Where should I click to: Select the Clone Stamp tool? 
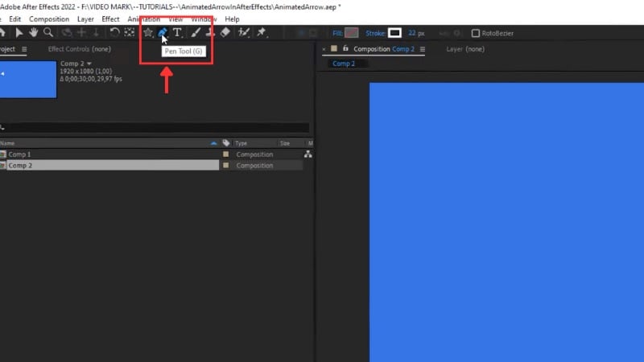[210, 32]
